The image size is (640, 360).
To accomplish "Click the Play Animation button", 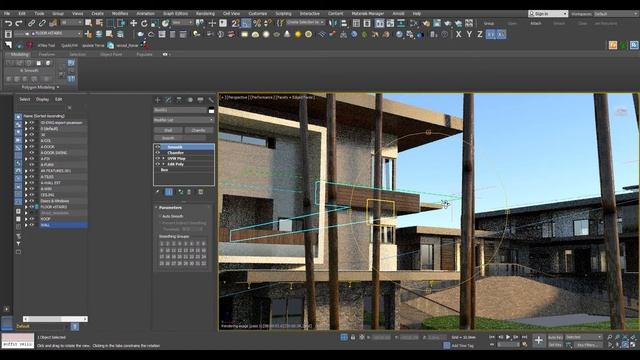I will click(508, 337).
